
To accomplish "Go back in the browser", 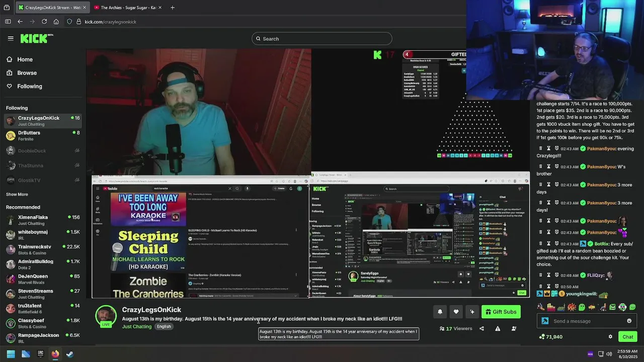I will (20, 22).
